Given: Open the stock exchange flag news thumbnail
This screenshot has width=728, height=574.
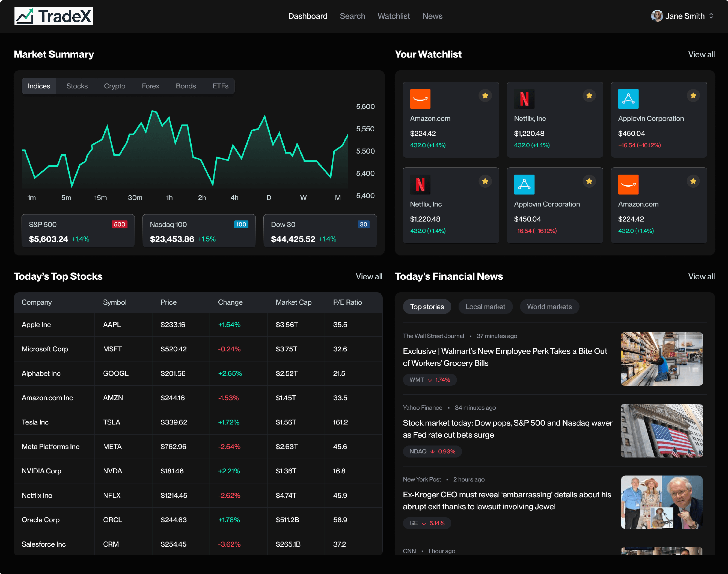Looking at the screenshot, I should click(x=661, y=430).
